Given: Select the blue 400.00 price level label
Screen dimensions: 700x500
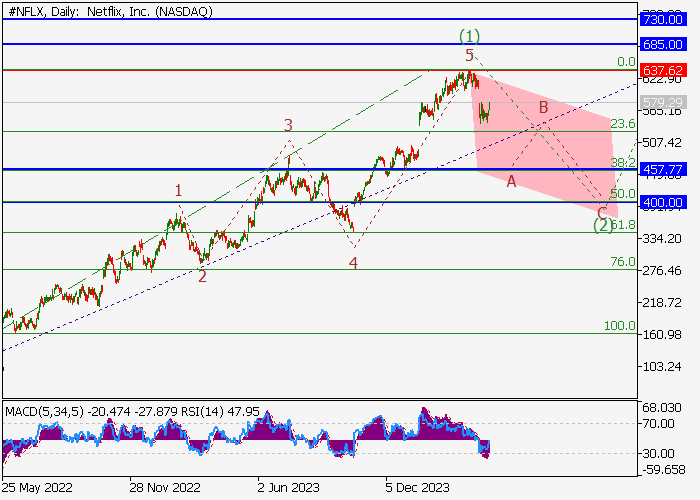Looking at the screenshot, I should click(x=663, y=203).
